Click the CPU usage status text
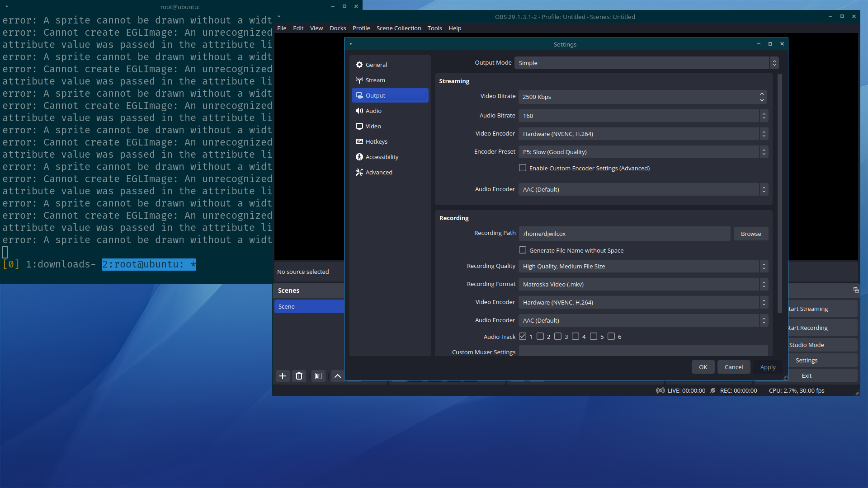 pyautogui.click(x=797, y=390)
